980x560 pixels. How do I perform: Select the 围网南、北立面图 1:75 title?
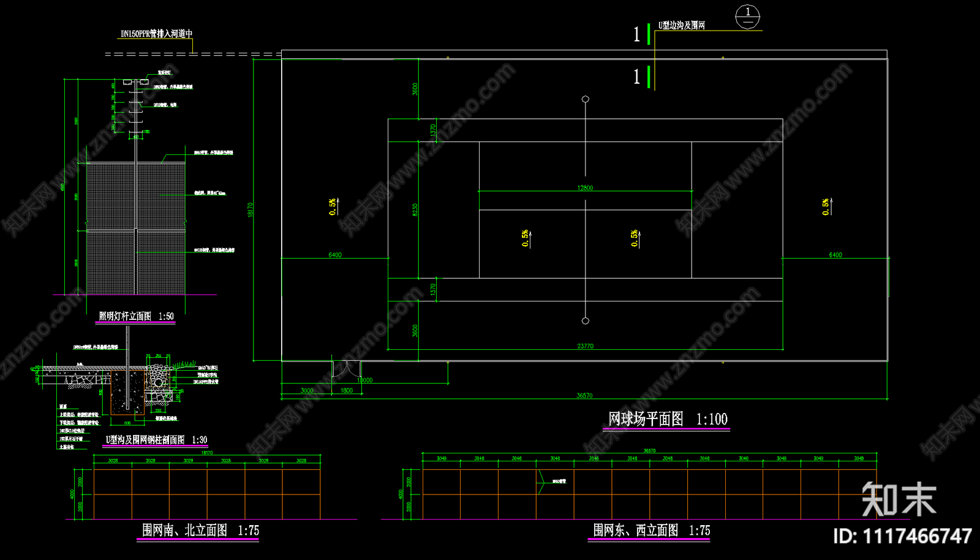(200, 530)
